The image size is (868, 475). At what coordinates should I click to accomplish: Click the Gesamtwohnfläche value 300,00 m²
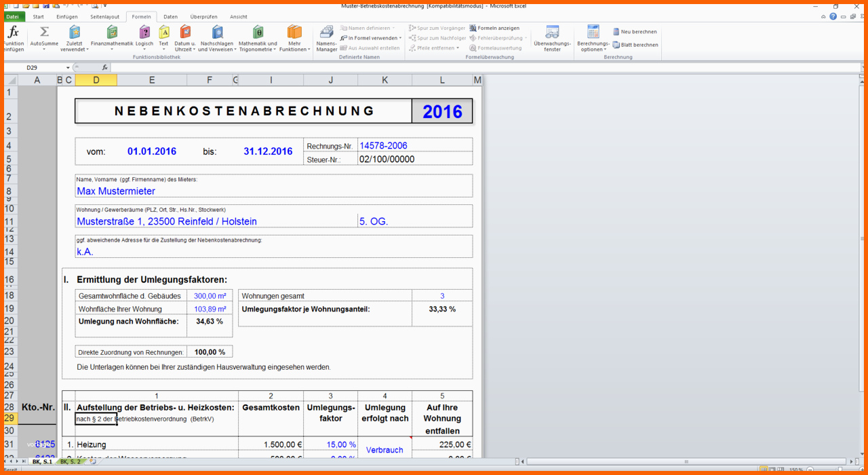pos(210,296)
